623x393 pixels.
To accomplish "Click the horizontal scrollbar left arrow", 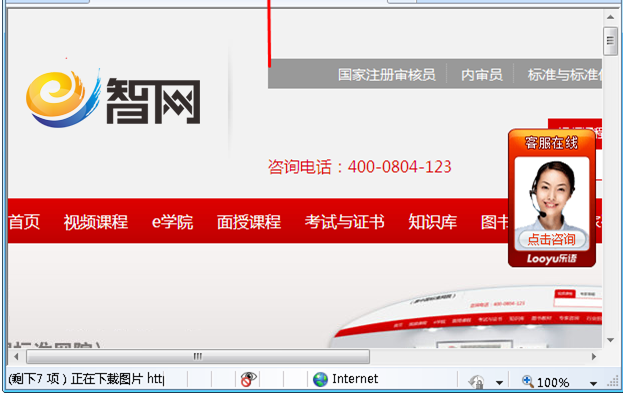I will pyautogui.click(x=16, y=356).
